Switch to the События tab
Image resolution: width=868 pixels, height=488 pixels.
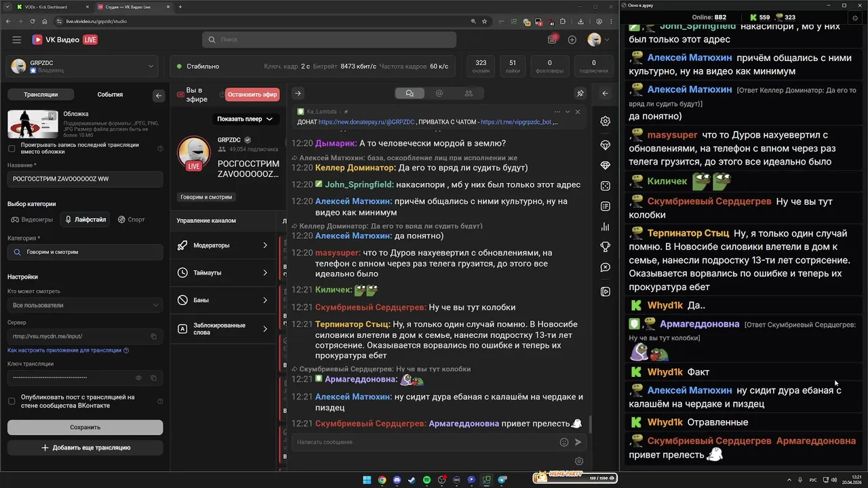(x=110, y=95)
